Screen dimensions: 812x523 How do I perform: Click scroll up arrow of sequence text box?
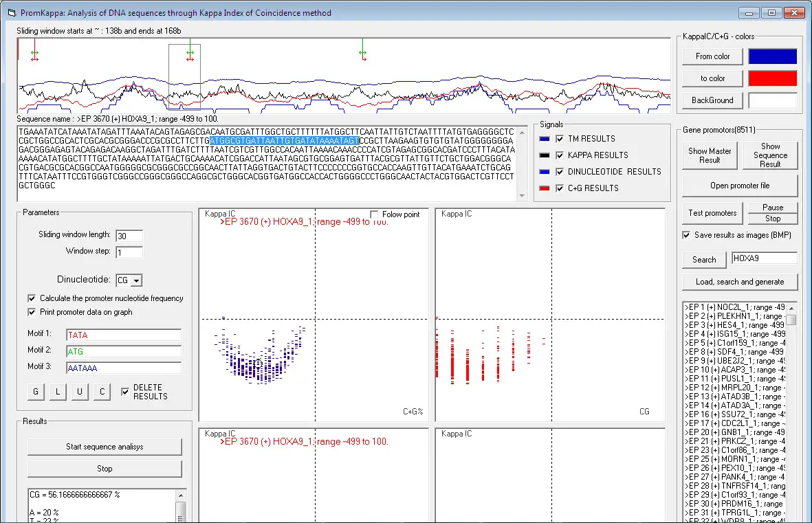tap(522, 133)
